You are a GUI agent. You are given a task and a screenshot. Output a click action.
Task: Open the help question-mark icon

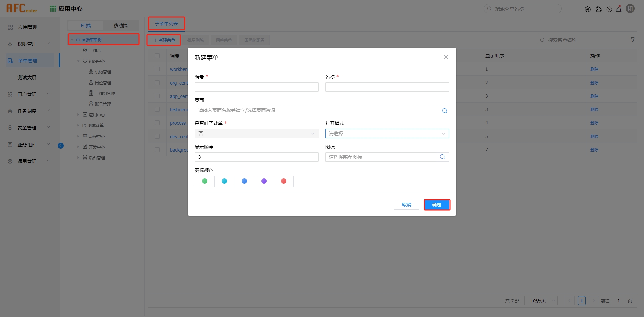point(609,9)
